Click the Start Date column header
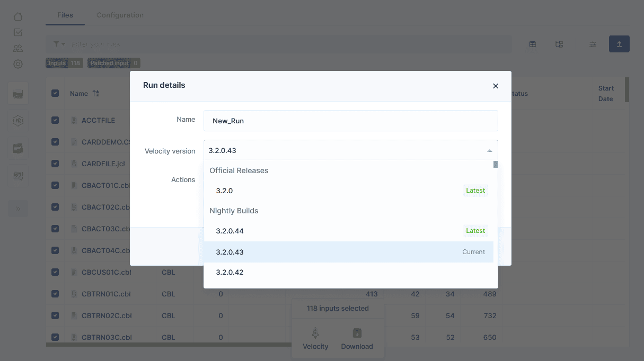 (x=606, y=94)
